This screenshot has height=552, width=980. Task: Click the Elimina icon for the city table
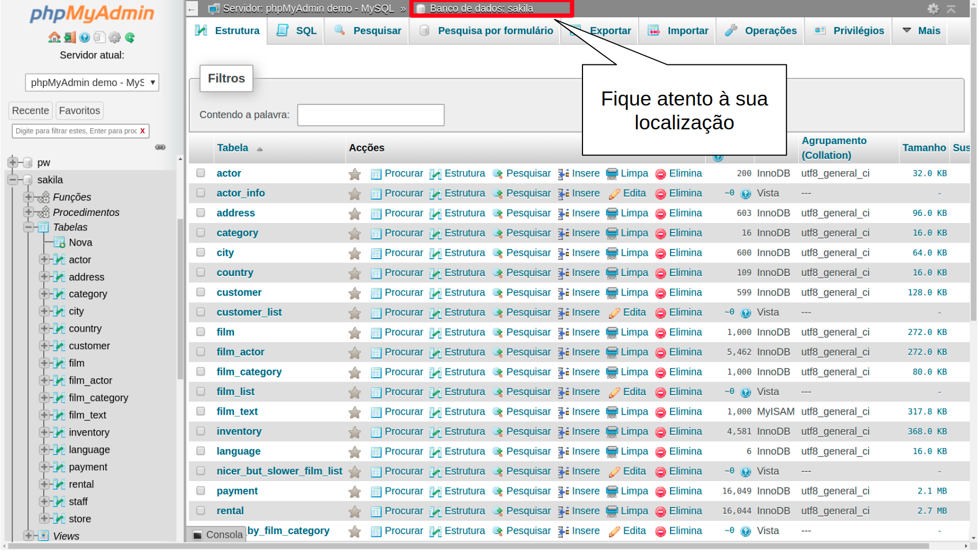pos(660,254)
